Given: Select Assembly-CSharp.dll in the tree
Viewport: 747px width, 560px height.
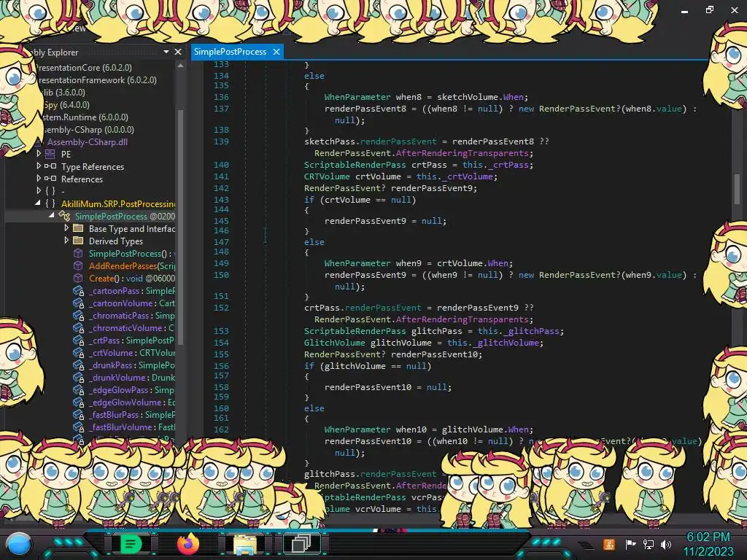Looking at the screenshot, I should [88, 141].
